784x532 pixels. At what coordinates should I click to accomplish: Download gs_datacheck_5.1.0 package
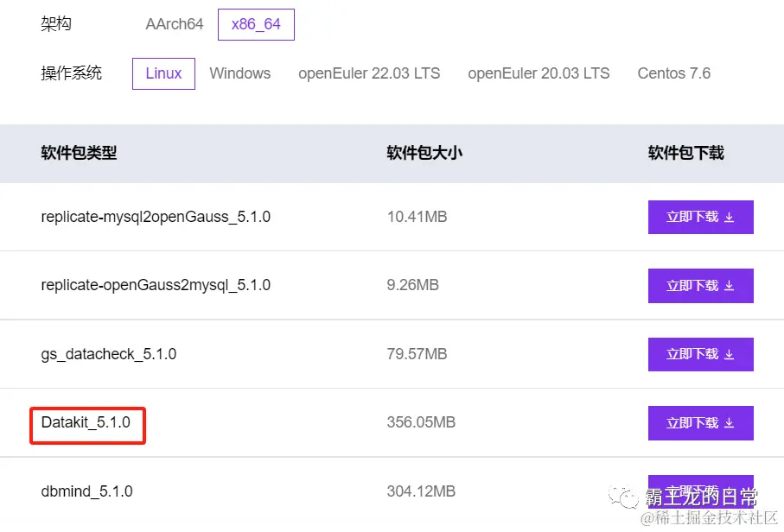pos(700,354)
